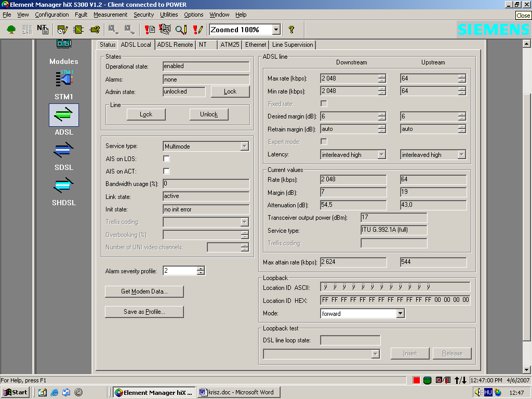
Task: Click the red square status bar indicator
Action: [417, 380]
